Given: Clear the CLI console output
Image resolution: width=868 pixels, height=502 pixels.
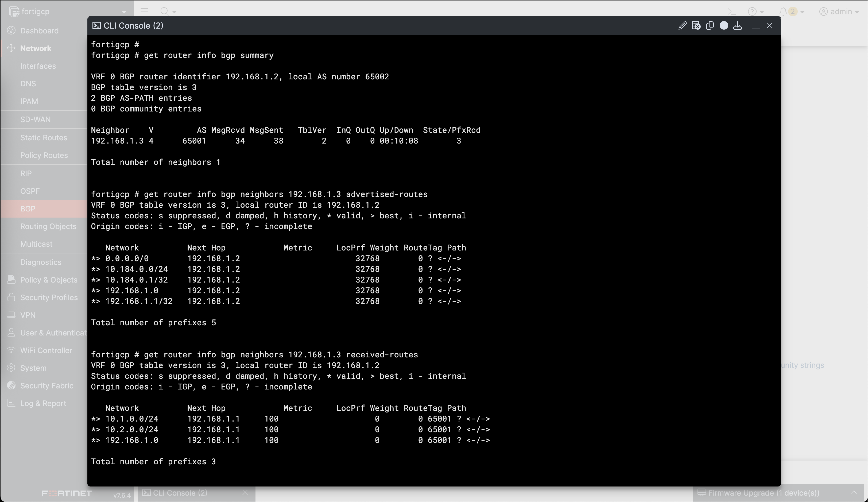Looking at the screenshot, I should (696, 26).
